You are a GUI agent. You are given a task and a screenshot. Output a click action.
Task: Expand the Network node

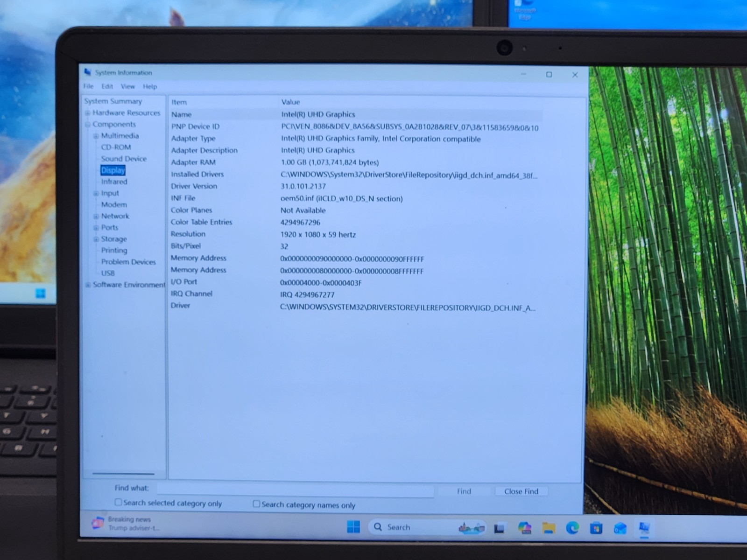96,216
